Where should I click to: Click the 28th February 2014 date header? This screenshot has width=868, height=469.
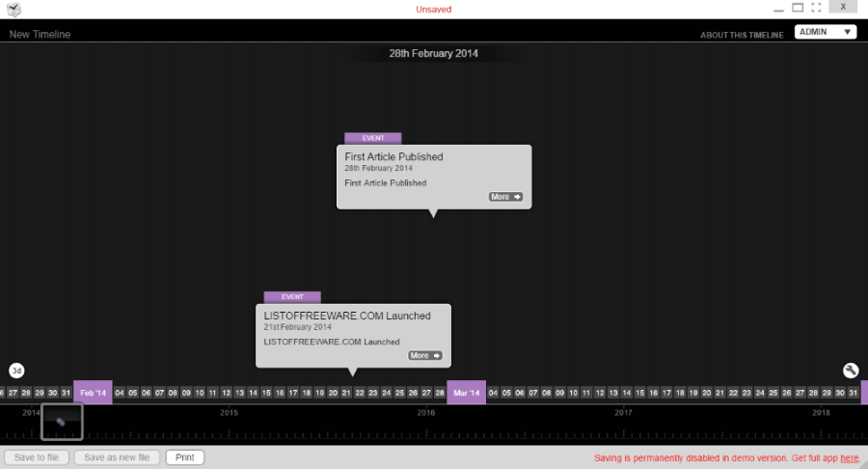point(433,54)
